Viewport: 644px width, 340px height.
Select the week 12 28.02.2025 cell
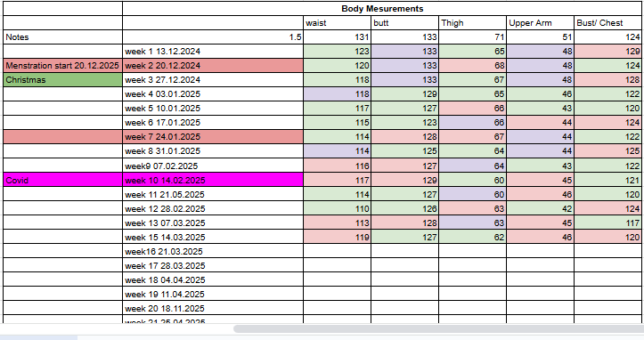click(x=213, y=208)
